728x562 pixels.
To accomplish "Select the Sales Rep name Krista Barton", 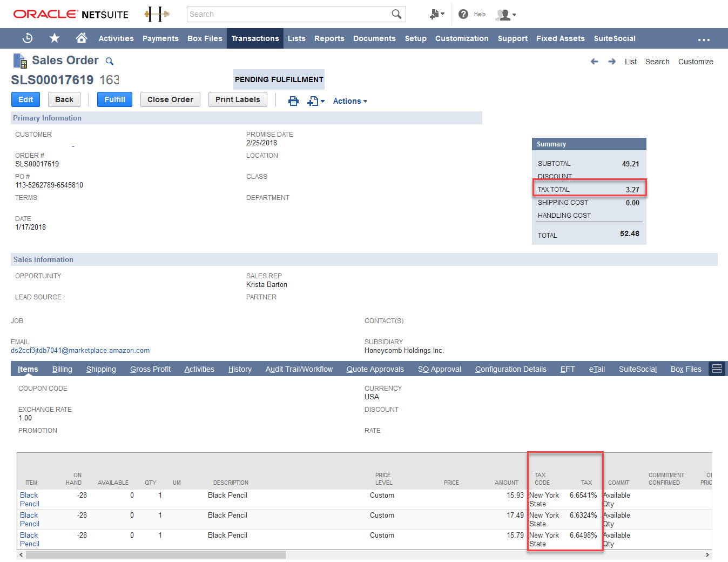I will pos(267,284).
